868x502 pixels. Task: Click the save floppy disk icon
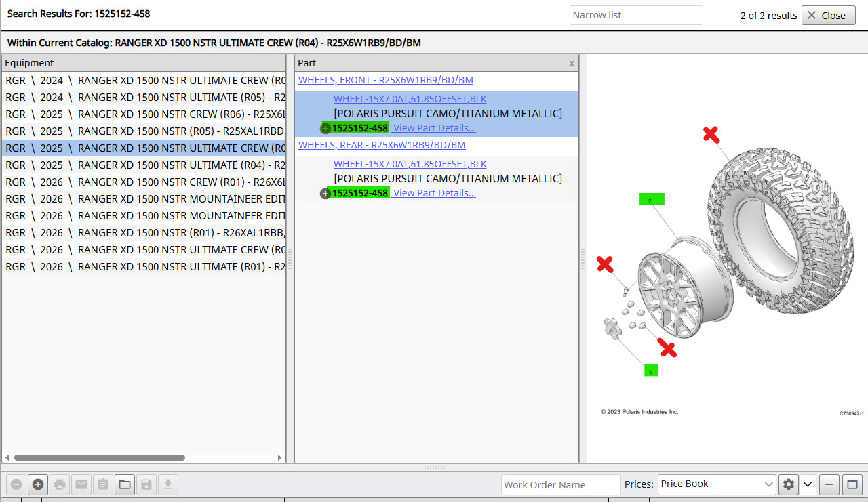point(146,484)
